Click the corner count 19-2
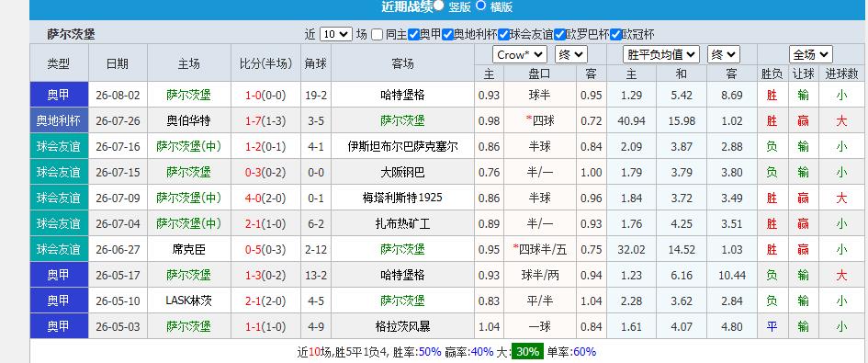 coord(316,95)
